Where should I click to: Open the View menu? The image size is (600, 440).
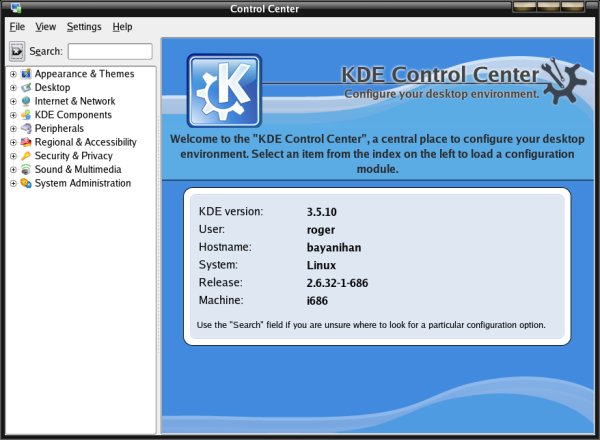pos(46,27)
